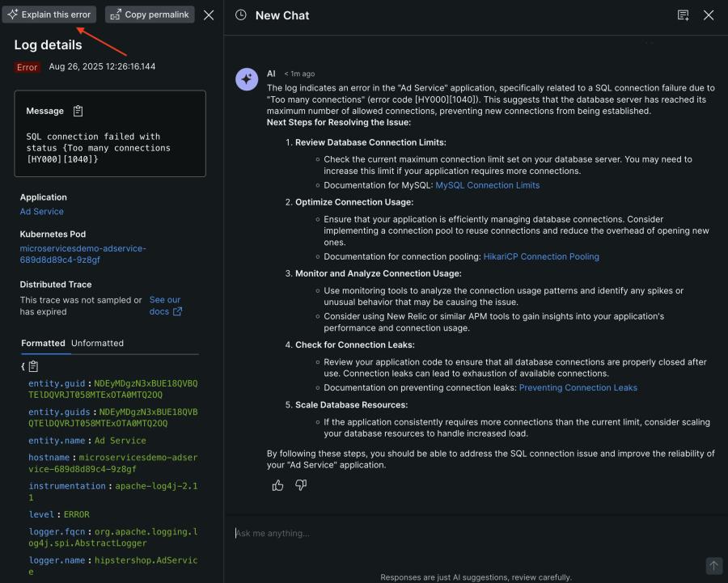Close the New Chat panel
Viewport: 728px width, 583px height.
(709, 15)
